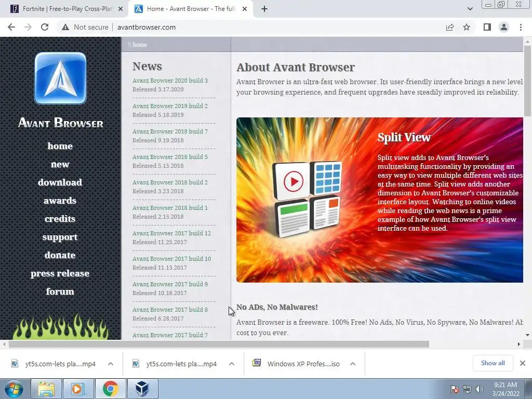
Task: Open the Action Center flag tray icon
Action: tap(455, 389)
